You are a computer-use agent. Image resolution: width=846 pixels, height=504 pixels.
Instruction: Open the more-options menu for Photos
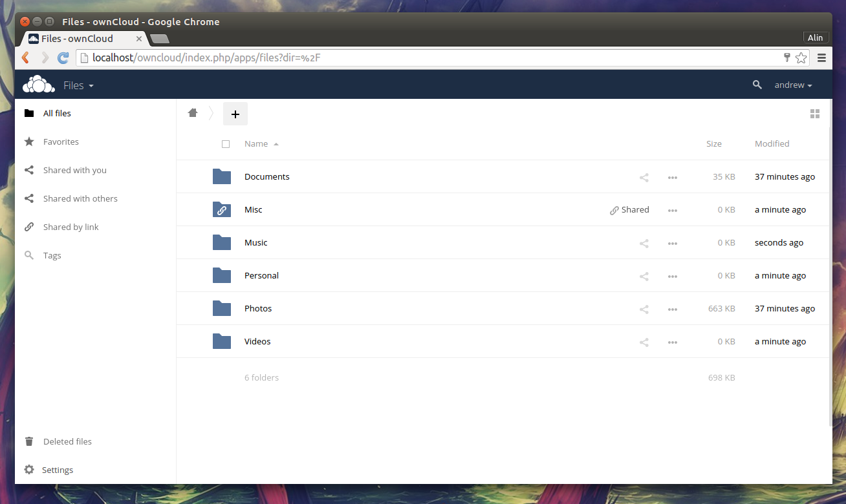coord(672,309)
